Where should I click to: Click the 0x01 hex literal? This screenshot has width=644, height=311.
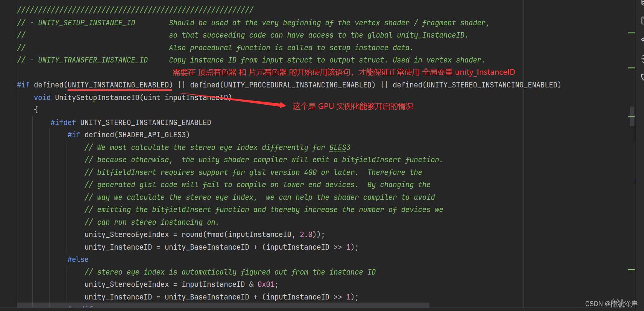[266, 284]
